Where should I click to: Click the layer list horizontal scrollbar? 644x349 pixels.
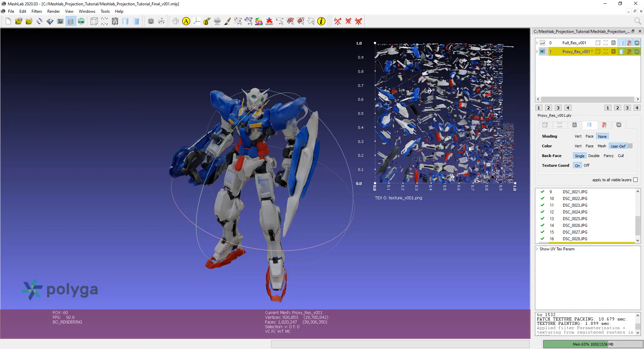(588, 99)
